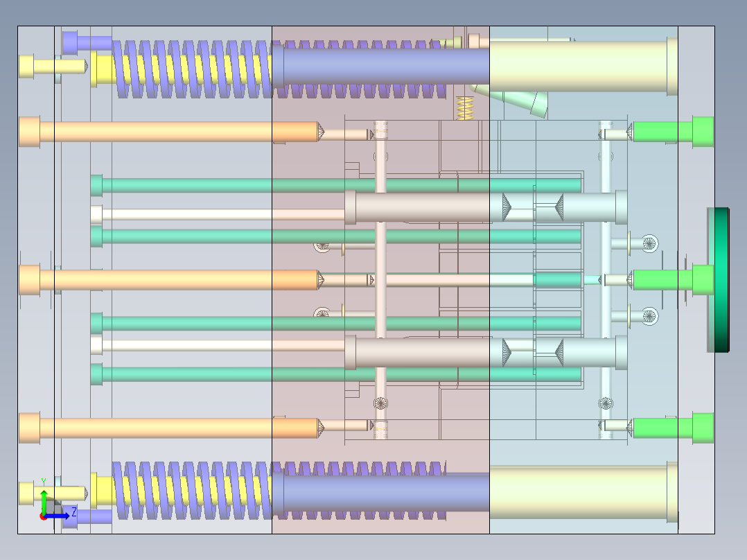747x560 pixels.
Task: Pick the middle bright green bolt
Action: (673, 280)
